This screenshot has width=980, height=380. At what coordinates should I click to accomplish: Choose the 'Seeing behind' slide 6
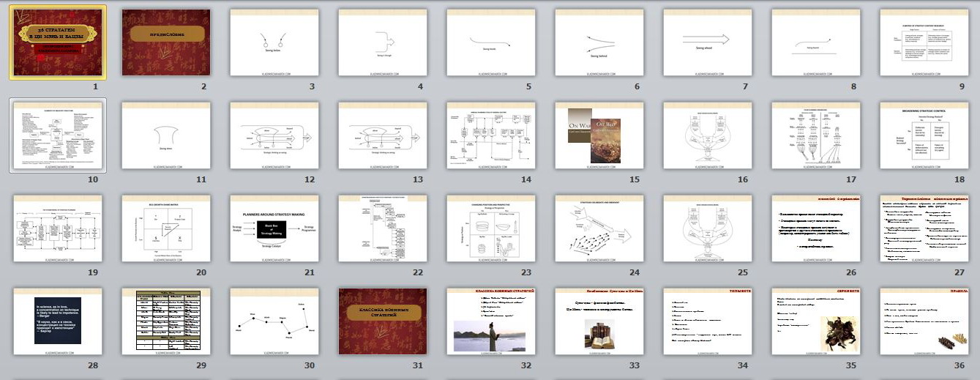(x=599, y=42)
